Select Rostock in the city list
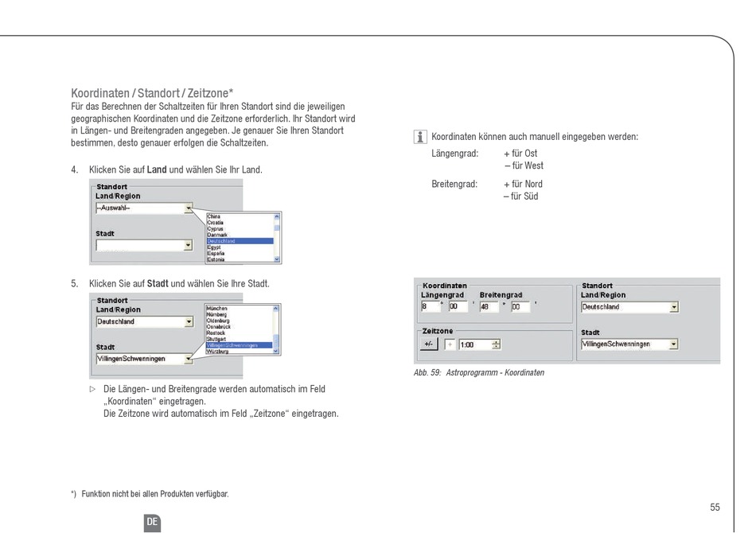Screen dimensions: 756x533 216,333
